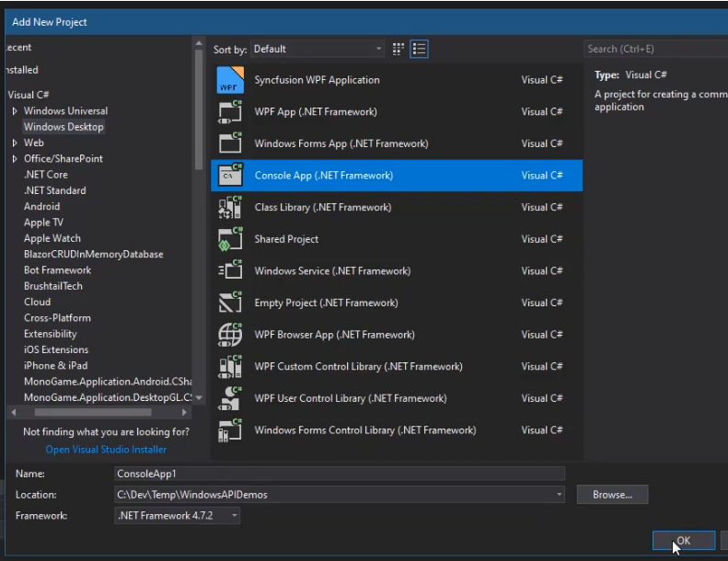Select WPF User Control Library template name
Image resolution: width=728 pixels, height=561 pixels.
(x=351, y=398)
